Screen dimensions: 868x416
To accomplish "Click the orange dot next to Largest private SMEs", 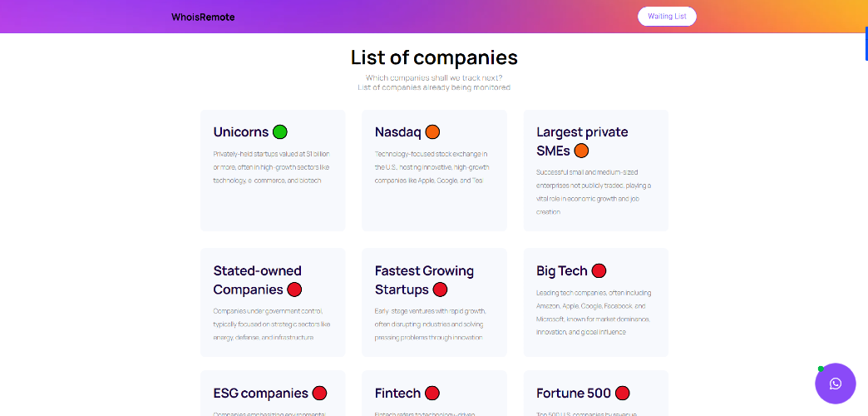I will (x=581, y=150).
